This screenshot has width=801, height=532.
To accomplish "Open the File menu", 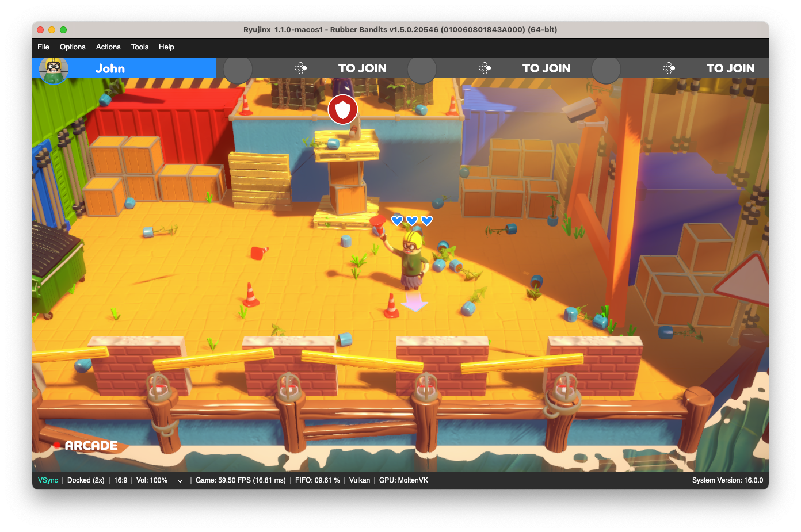I will coord(43,47).
